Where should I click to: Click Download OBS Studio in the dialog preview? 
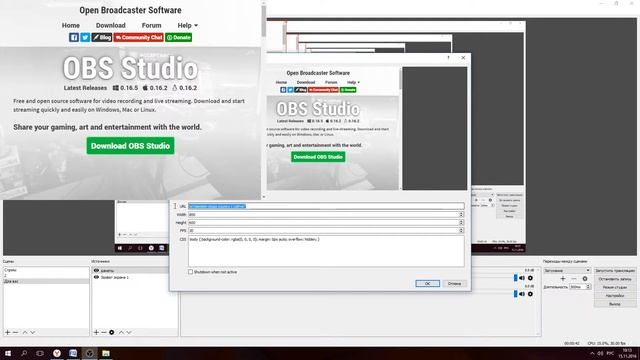[318, 157]
